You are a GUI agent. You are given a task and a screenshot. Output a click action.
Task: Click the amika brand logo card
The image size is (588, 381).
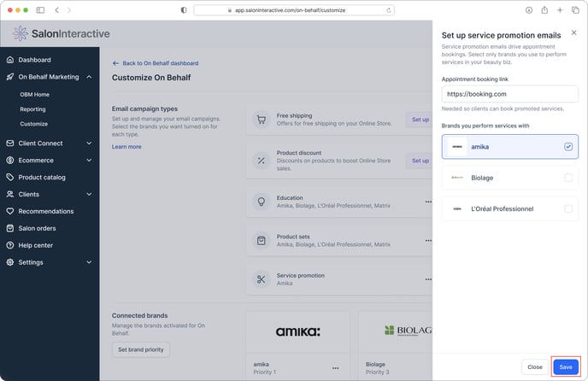[298, 331]
